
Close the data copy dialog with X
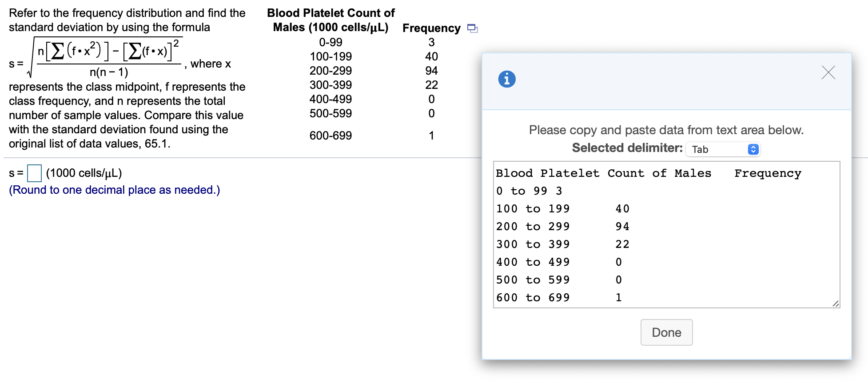(828, 72)
